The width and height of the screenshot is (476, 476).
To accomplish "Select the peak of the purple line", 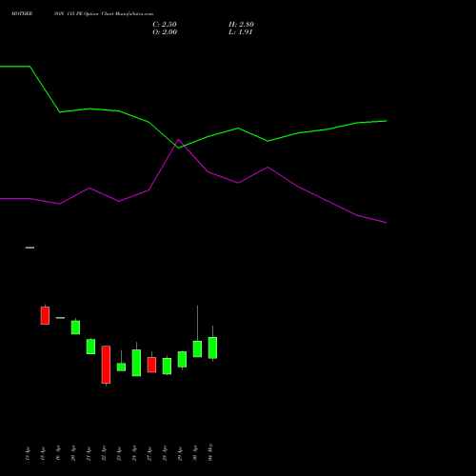I will coord(178,139).
